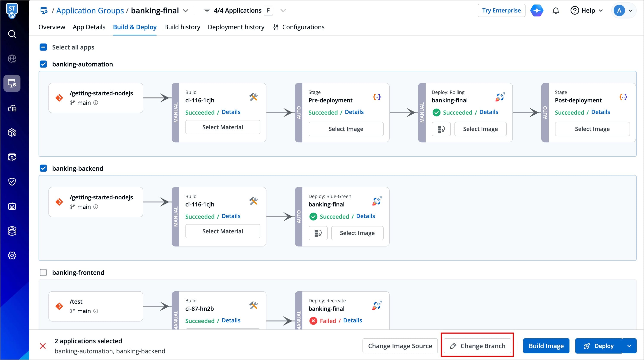Open the search icon in the sidebar
Viewport: 644px width, 360px height.
click(x=12, y=34)
